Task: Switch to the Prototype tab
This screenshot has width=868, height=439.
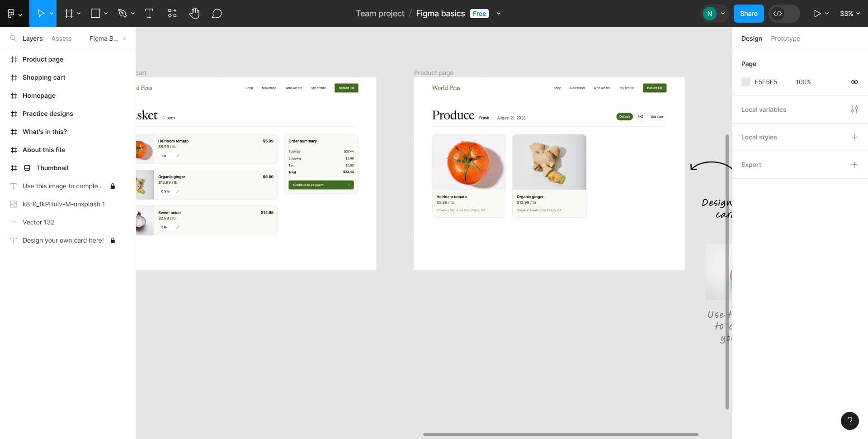Action: [x=785, y=38]
